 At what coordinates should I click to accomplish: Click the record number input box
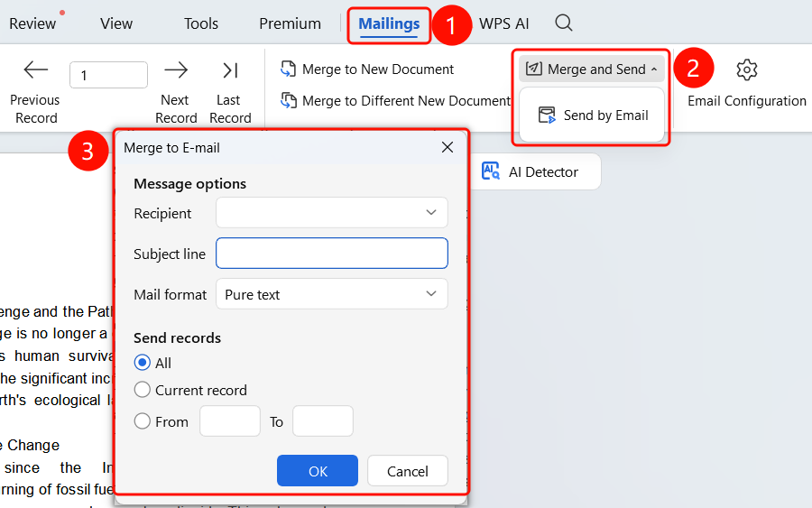click(109, 75)
